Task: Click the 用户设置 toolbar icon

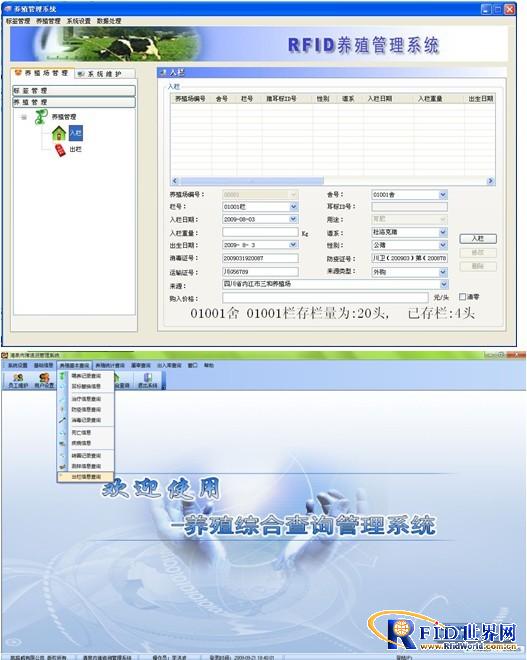Action: pyautogui.click(x=44, y=378)
